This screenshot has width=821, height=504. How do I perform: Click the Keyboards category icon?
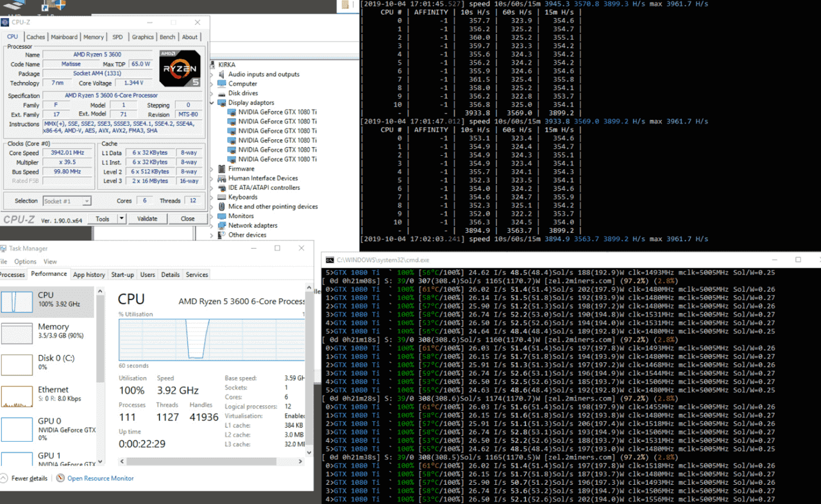[x=222, y=197]
